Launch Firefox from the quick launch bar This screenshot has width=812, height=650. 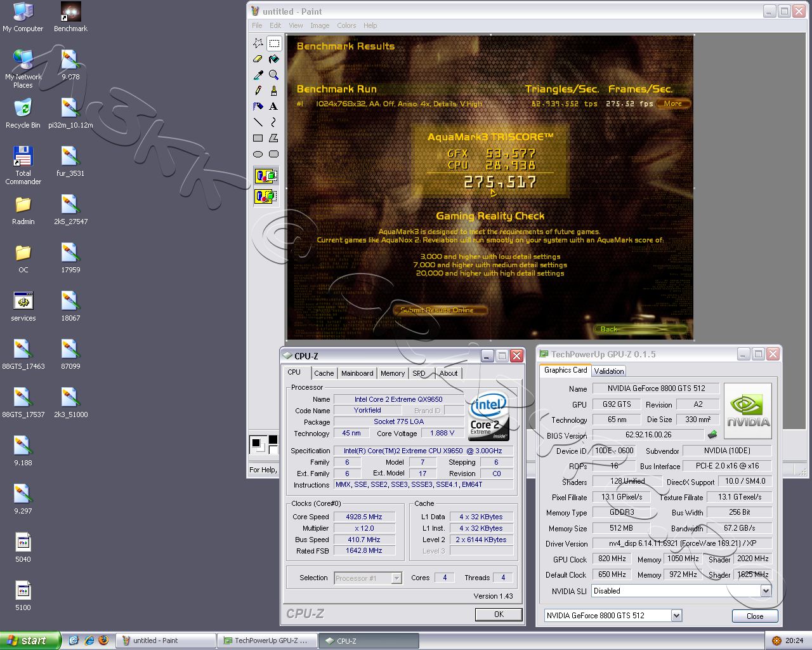pos(103,640)
